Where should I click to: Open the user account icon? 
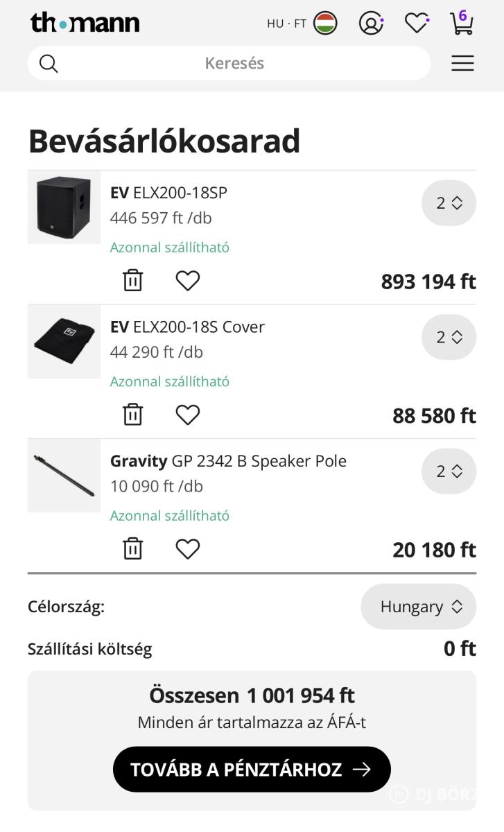pos(371,24)
